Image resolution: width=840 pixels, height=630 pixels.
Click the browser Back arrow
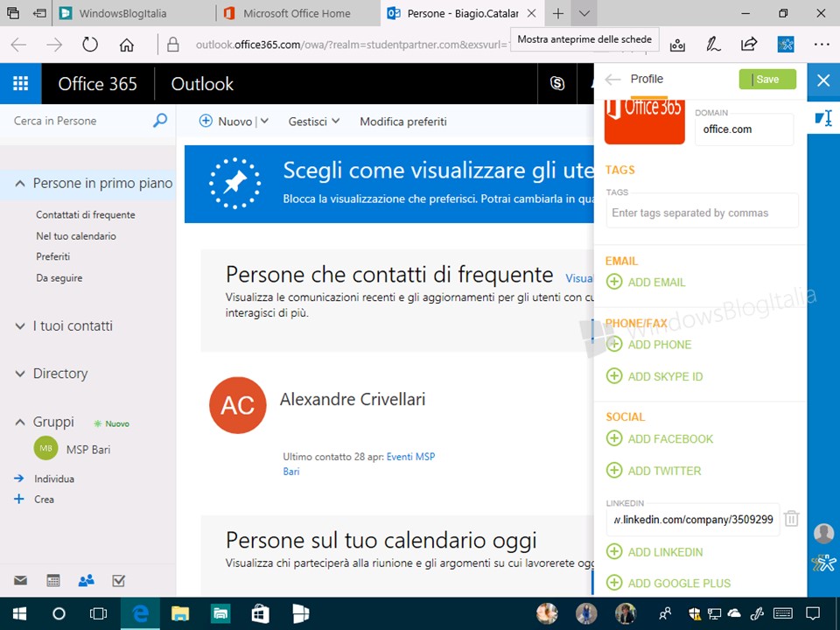18,45
